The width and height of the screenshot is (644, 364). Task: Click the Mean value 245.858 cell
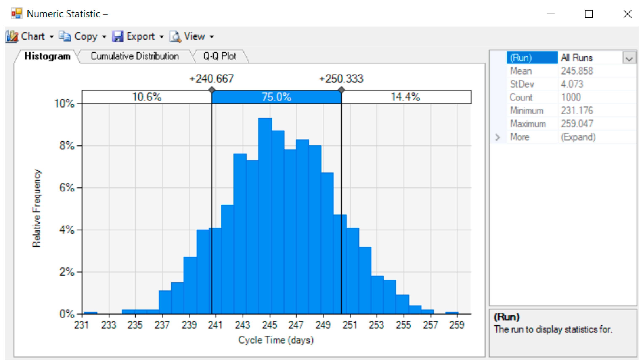[x=577, y=71]
